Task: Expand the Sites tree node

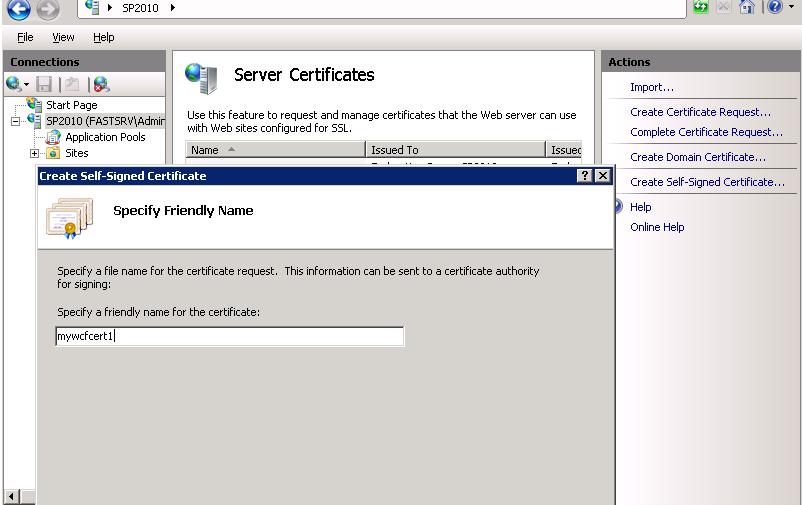Action: click(x=34, y=153)
